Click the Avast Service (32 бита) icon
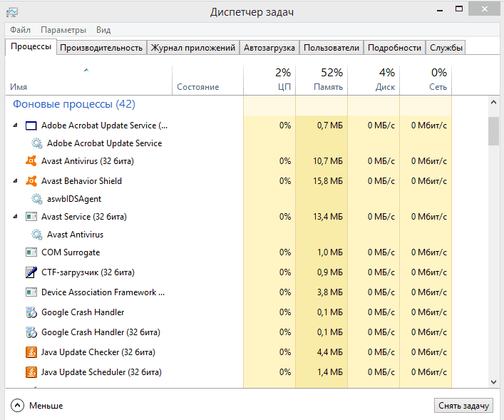 pos(31,217)
